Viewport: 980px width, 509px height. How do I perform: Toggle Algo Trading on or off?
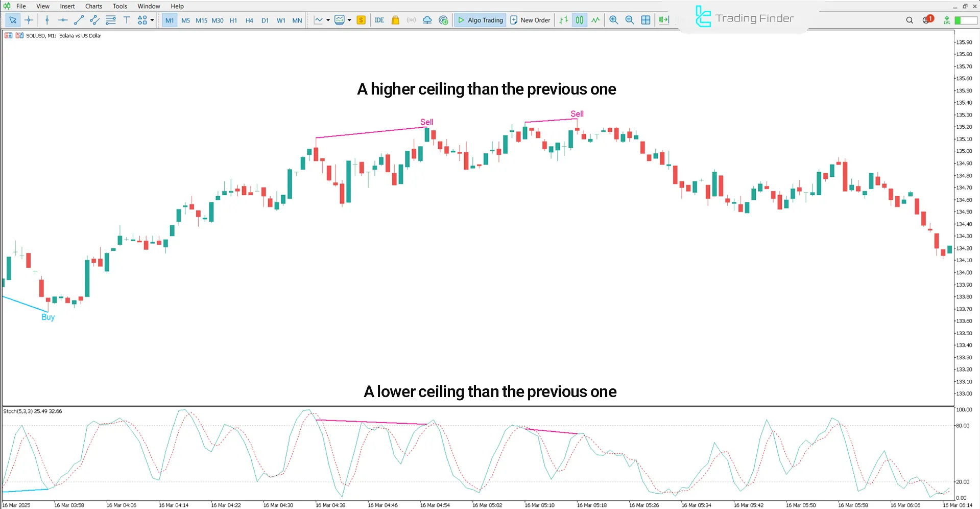coord(480,20)
